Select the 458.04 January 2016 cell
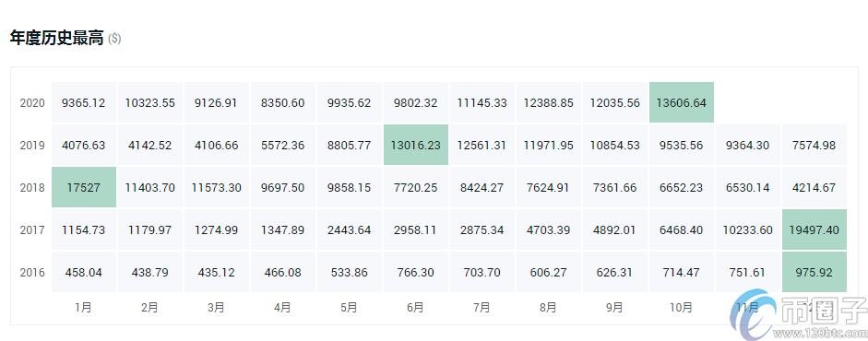Image resolution: width=868 pixels, height=341 pixels. [84, 272]
